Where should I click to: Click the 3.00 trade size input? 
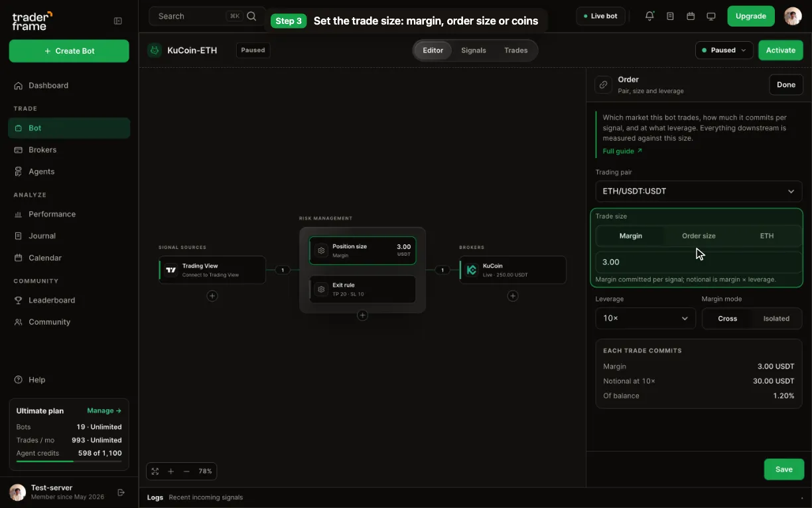pyautogui.click(x=699, y=262)
